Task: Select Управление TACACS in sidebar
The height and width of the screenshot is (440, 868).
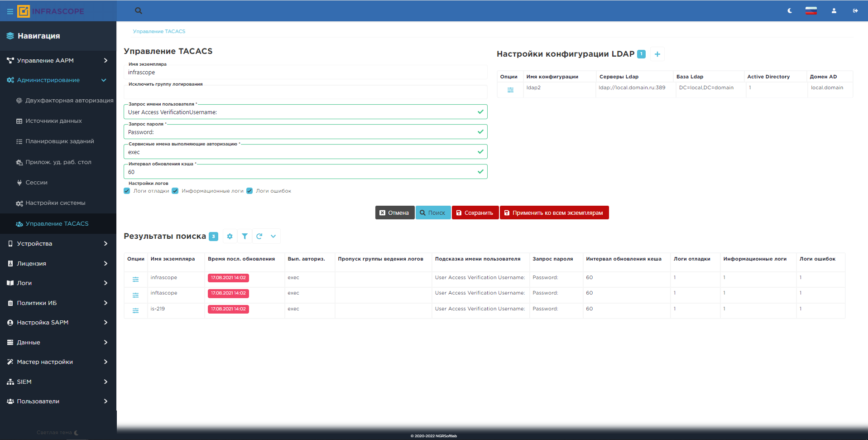Action: (x=58, y=224)
